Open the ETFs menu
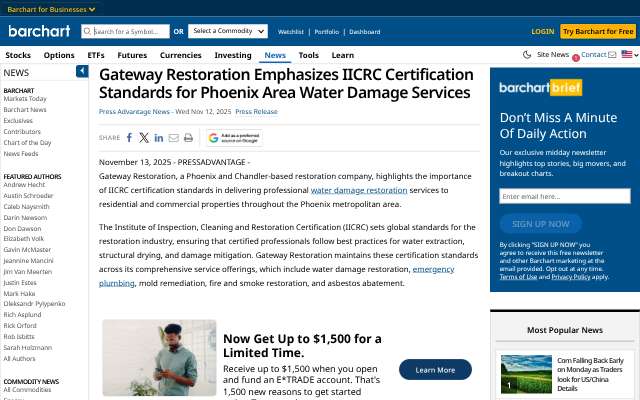Viewport: 640px width, 400px height. pos(96,55)
